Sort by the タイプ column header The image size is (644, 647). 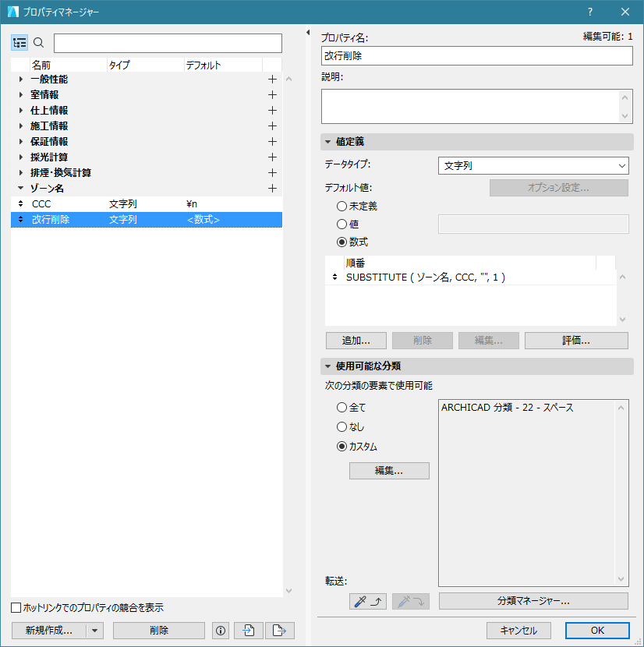[x=145, y=65]
